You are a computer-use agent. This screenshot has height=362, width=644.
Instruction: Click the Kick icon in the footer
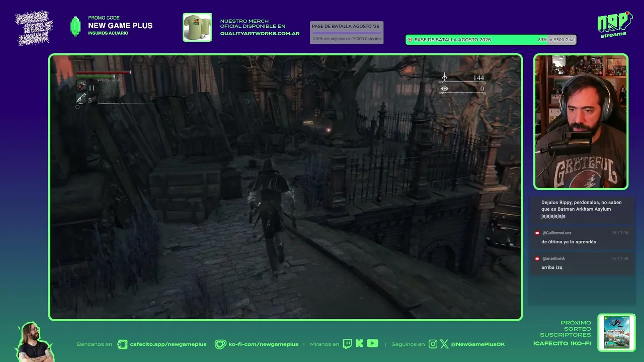[359, 344]
